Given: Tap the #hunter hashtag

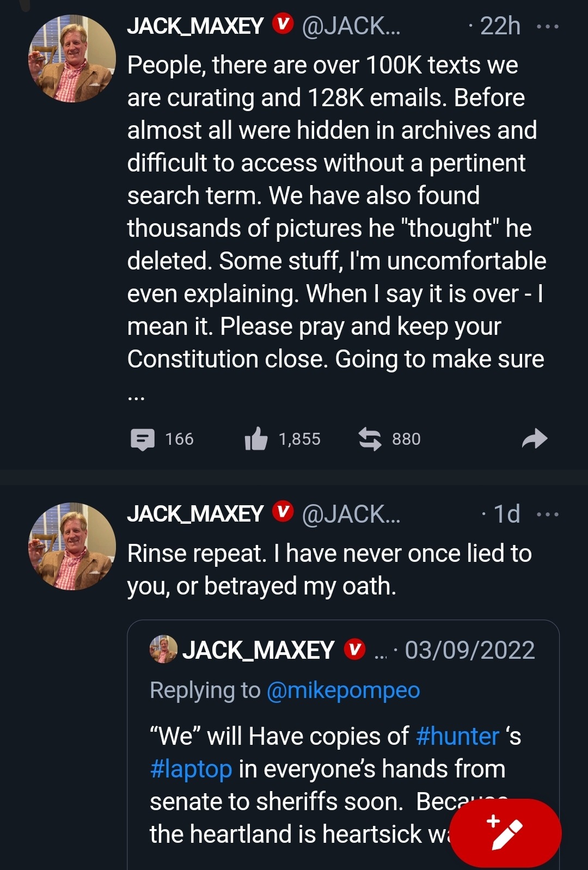Looking at the screenshot, I should [x=457, y=736].
